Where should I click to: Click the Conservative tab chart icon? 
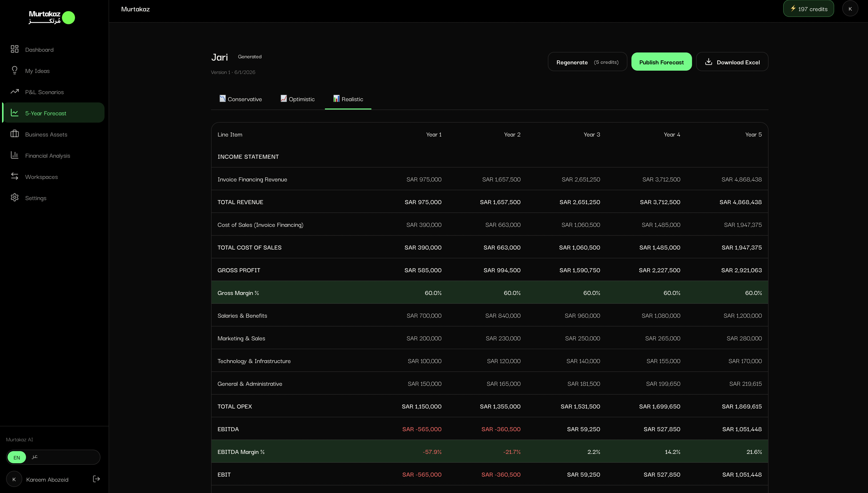coord(223,99)
